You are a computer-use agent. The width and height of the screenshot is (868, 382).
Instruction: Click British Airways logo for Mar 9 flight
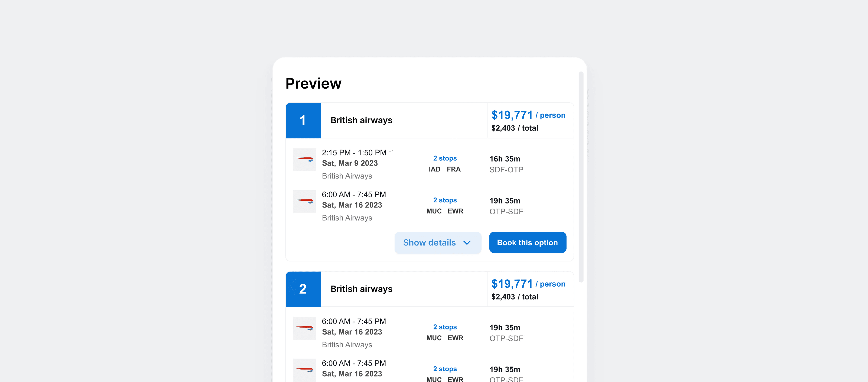304,159
